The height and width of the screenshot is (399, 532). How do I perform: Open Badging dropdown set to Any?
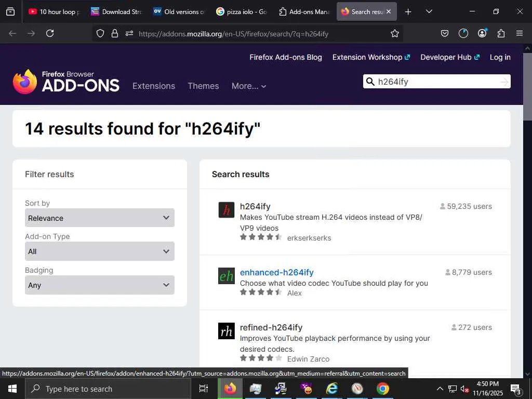[100, 285]
